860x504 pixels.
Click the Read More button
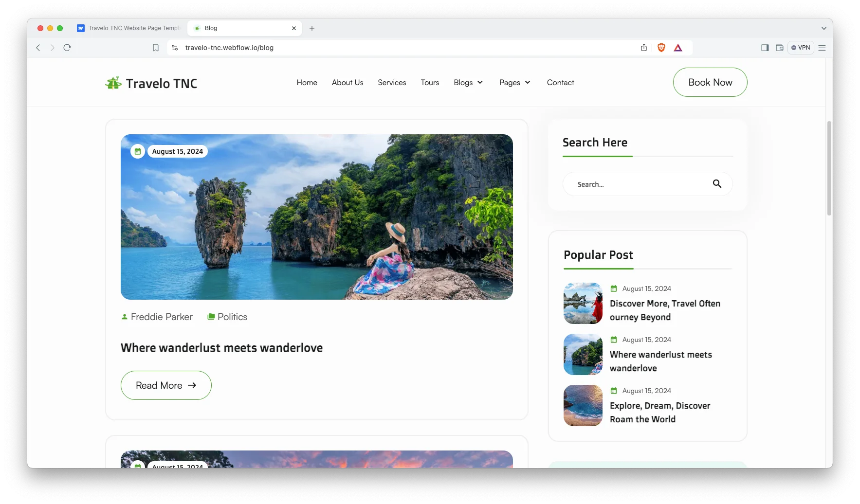(166, 385)
